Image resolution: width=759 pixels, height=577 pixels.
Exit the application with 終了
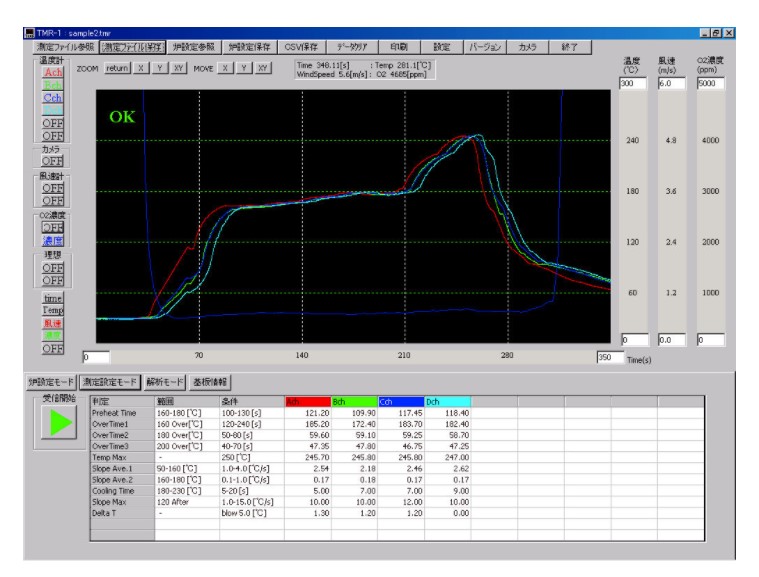tap(569, 47)
